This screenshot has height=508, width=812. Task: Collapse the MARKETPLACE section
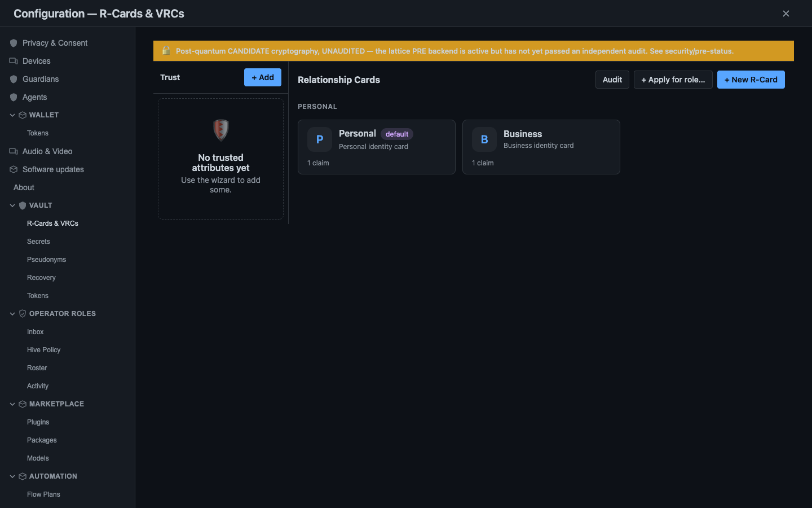(x=12, y=404)
